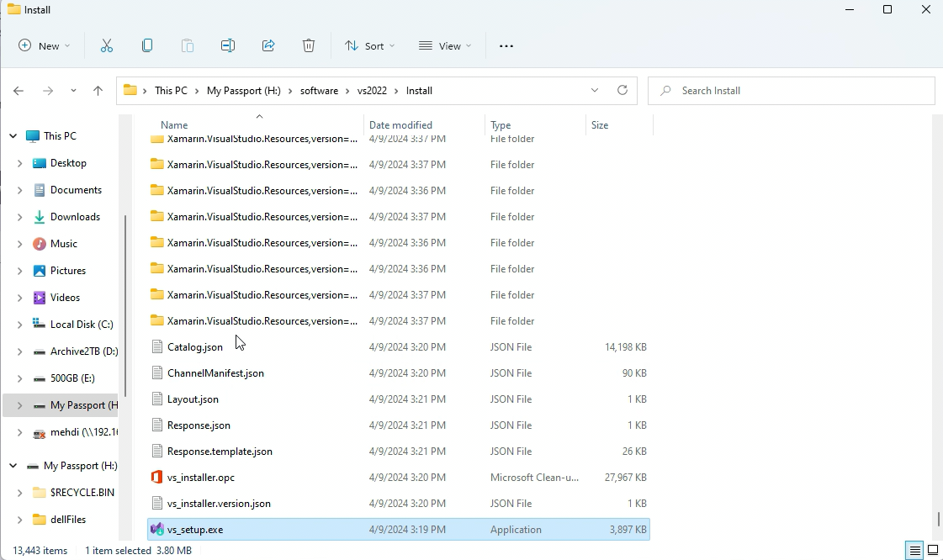Viewport: 943px width, 560px height.
Task: Click the Copy icon in toolbar
Action: pyautogui.click(x=146, y=45)
